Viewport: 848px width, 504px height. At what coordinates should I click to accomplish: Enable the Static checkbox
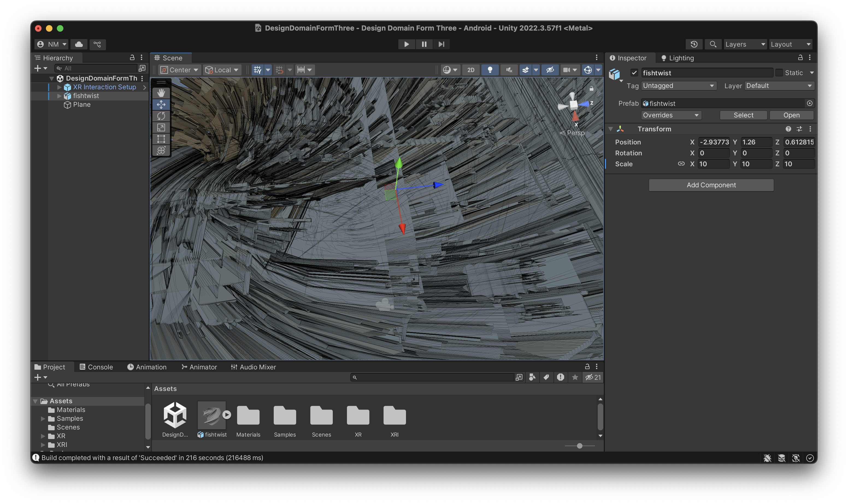tap(779, 73)
